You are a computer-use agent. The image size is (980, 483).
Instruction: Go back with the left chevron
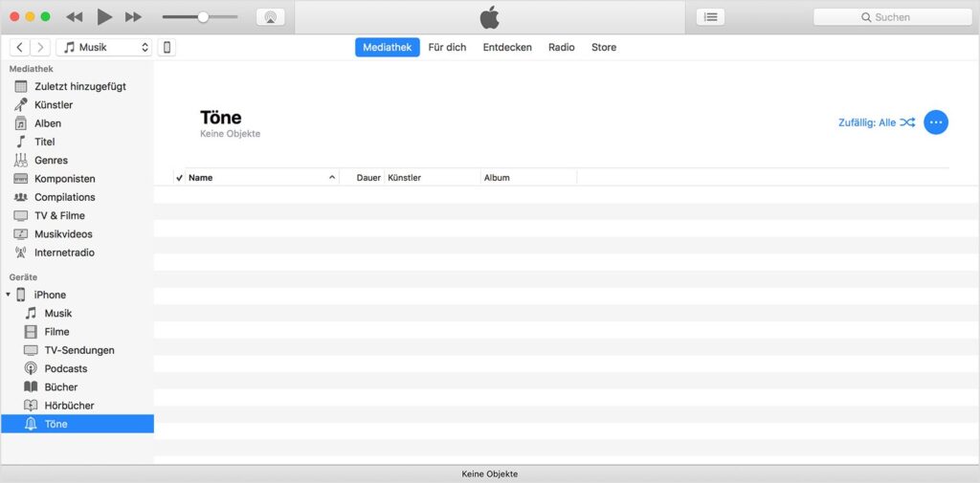(20, 47)
